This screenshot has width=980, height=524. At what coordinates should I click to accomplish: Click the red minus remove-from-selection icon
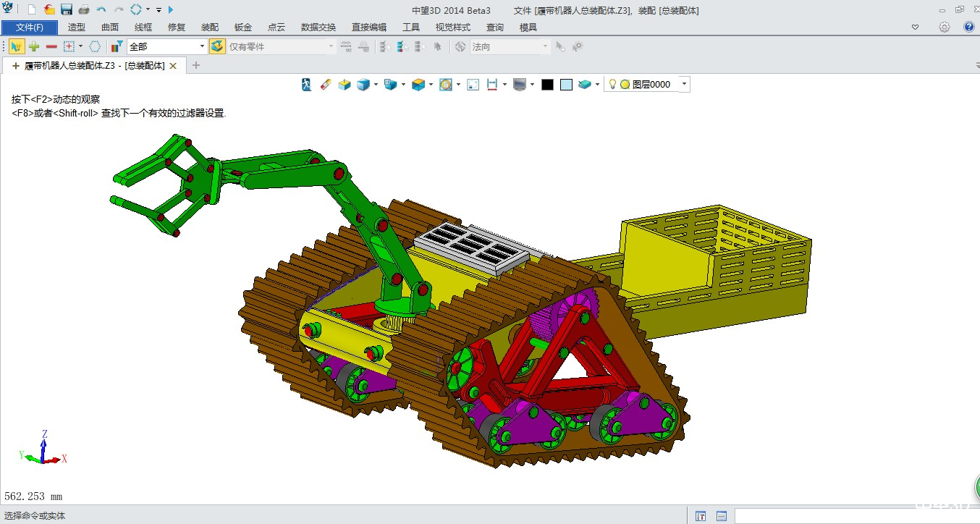click(51, 46)
